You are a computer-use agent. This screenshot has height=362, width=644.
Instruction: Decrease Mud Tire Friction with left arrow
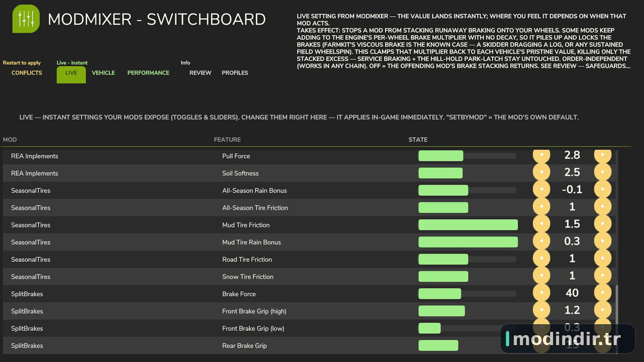541,224
